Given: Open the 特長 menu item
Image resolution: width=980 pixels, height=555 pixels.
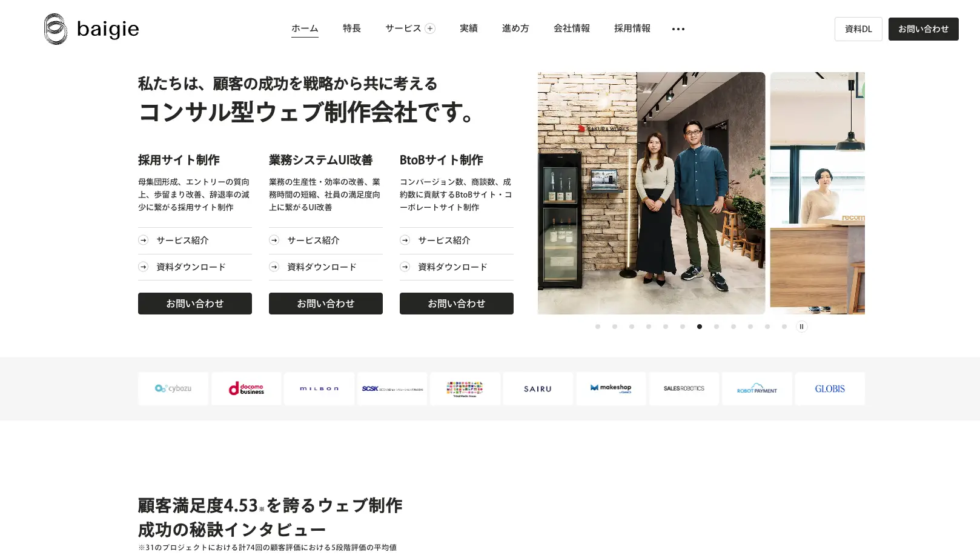Looking at the screenshot, I should point(352,28).
